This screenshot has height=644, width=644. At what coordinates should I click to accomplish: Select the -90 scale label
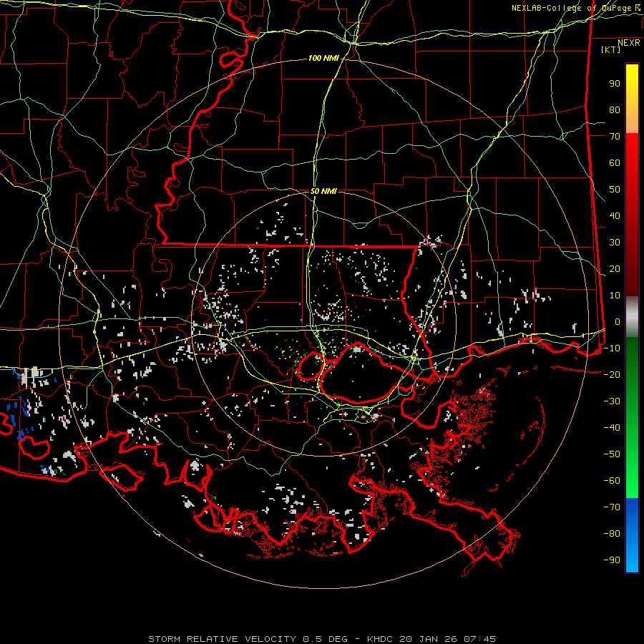612,560
